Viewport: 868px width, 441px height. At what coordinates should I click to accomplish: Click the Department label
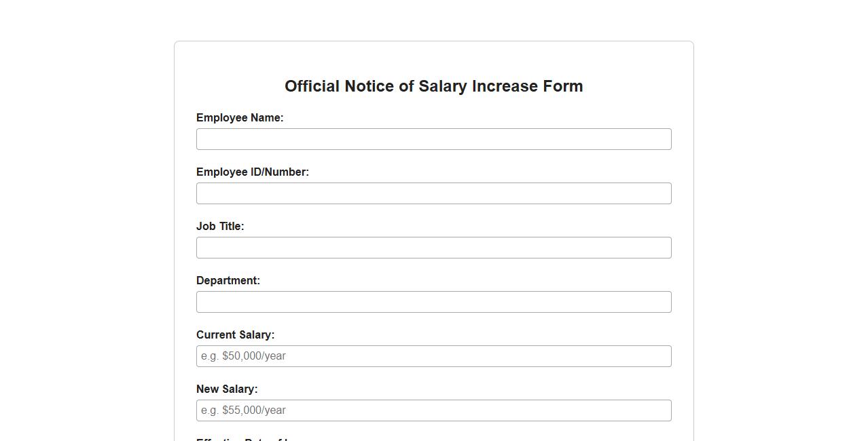(x=228, y=280)
